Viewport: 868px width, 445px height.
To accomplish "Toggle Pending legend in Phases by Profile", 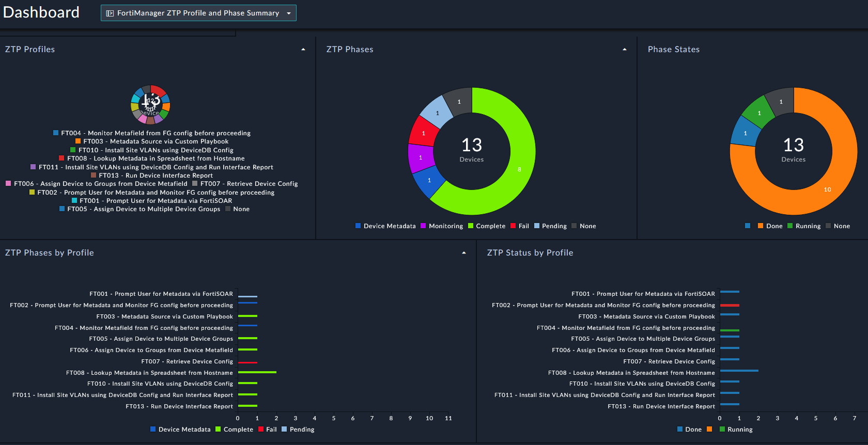I will [x=298, y=430].
